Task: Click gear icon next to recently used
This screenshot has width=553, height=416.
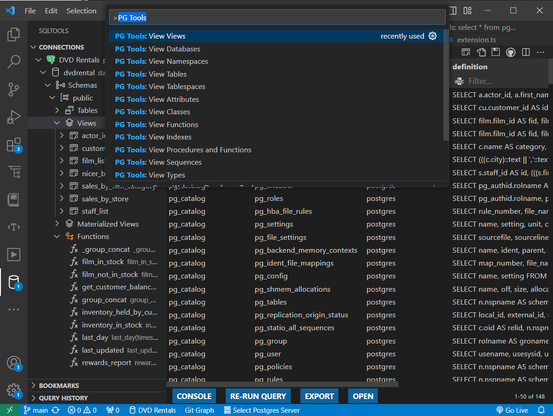Action: coord(432,36)
